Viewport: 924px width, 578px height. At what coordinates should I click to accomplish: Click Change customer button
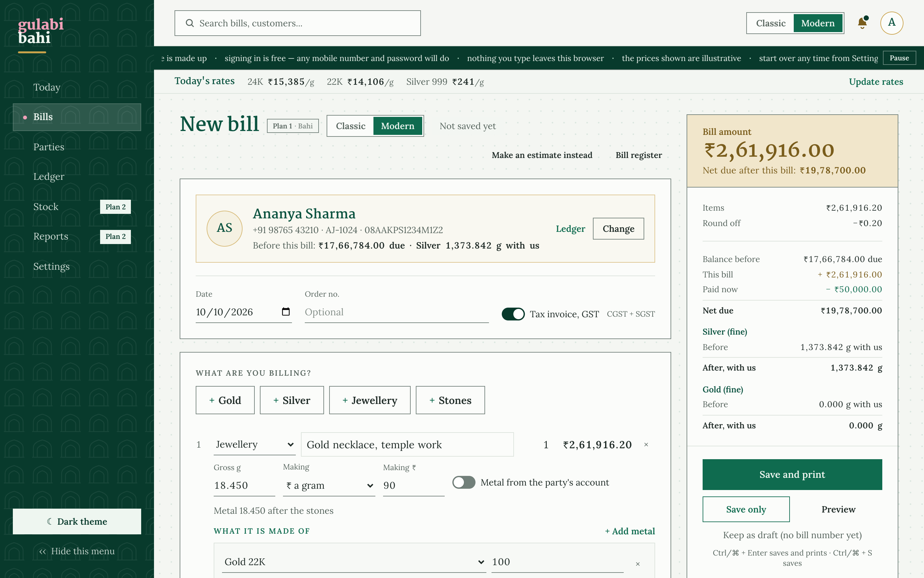click(619, 229)
